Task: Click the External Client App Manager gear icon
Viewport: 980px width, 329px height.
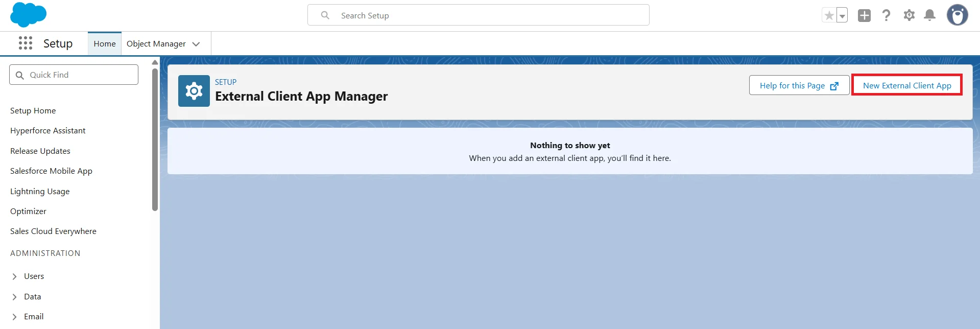Action: point(194,91)
